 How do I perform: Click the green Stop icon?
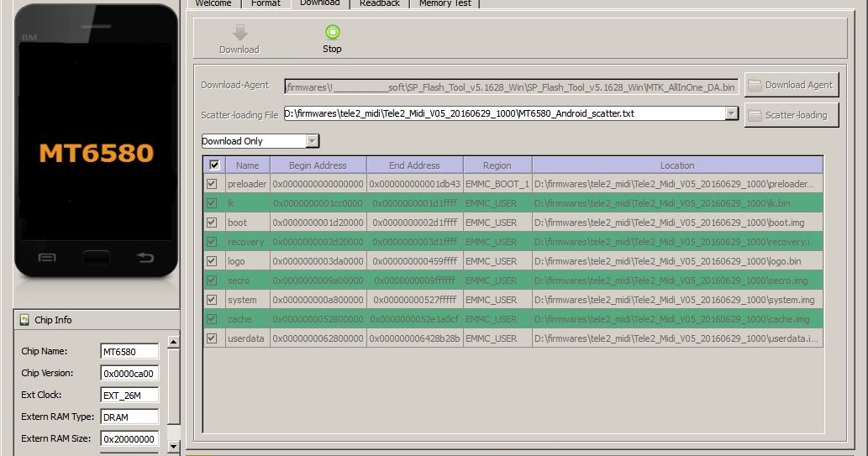[332, 32]
